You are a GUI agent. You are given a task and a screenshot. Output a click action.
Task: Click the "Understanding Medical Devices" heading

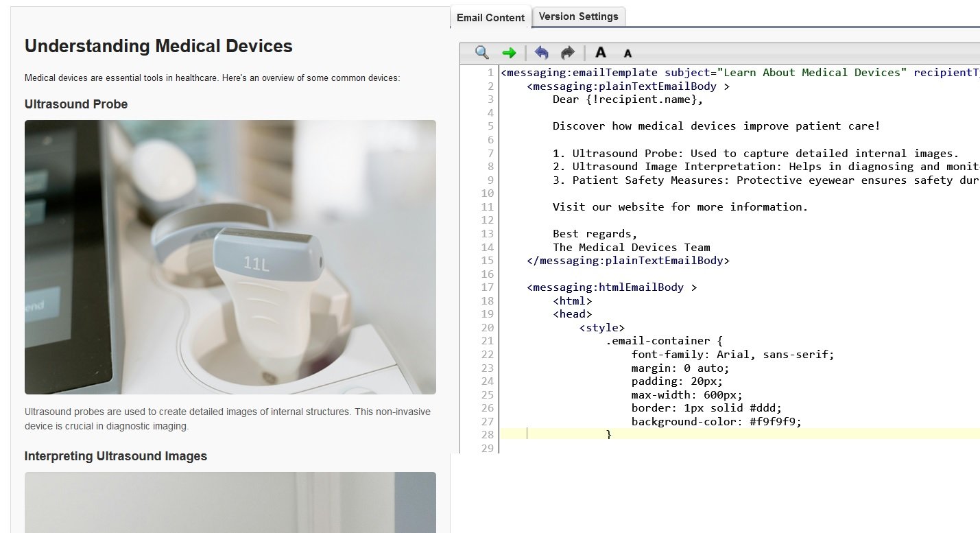point(158,47)
